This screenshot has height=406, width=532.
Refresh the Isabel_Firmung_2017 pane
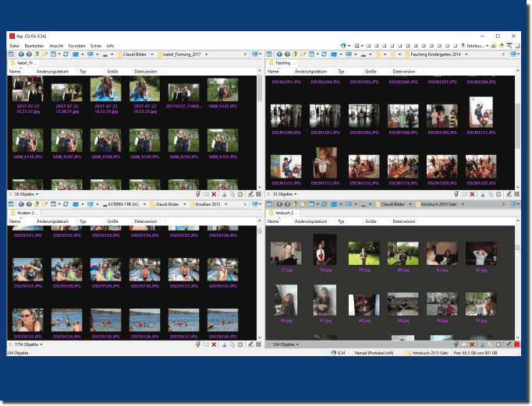pyautogui.click(x=66, y=55)
